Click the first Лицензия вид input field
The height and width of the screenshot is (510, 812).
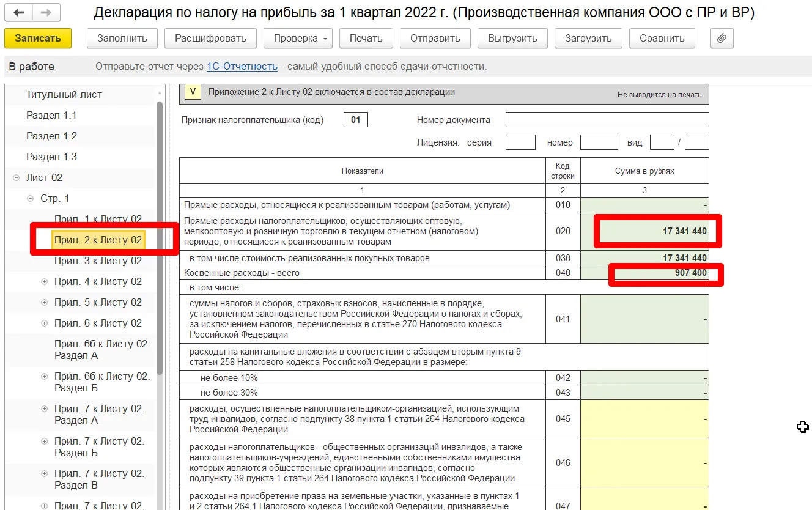662,142
